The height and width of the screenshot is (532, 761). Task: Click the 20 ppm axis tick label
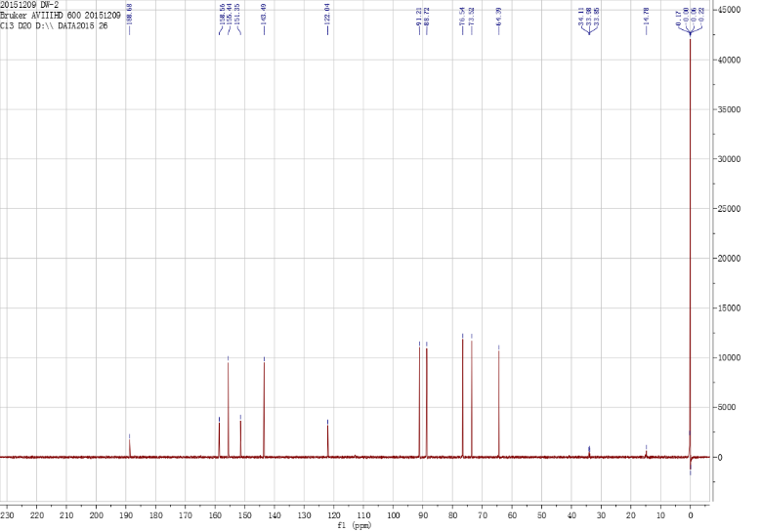point(631,515)
